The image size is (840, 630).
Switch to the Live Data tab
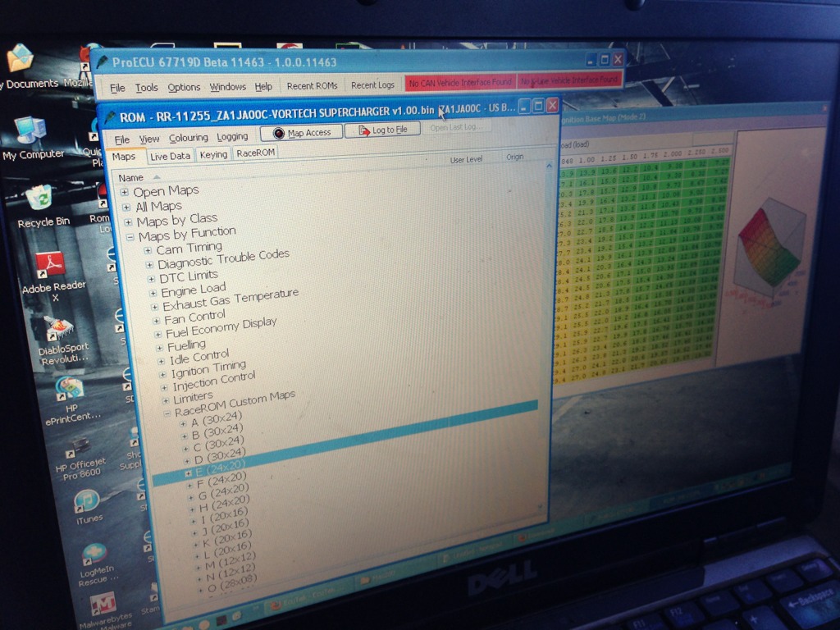(170, 155)
